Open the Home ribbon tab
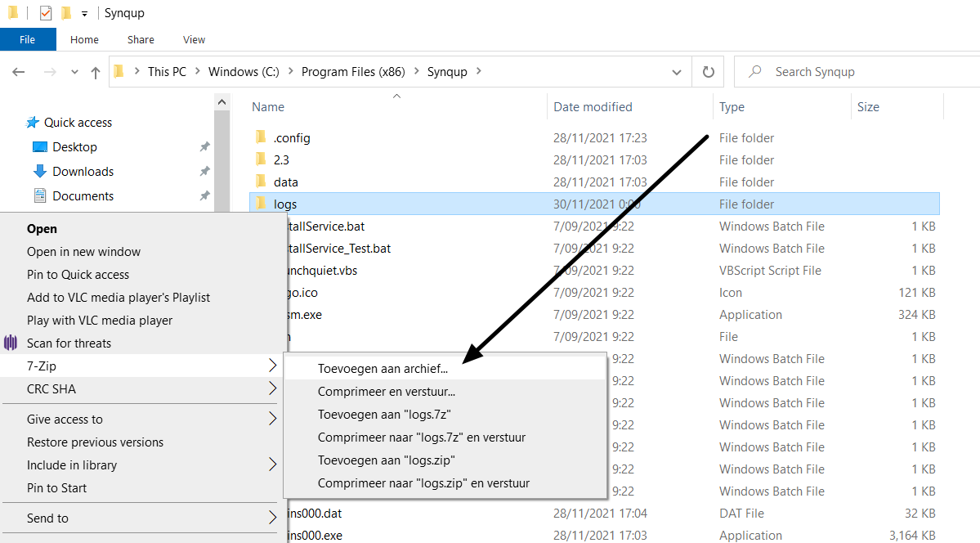Screen dimensions: 980x543 pyautogui.click(x=84, y=39)
